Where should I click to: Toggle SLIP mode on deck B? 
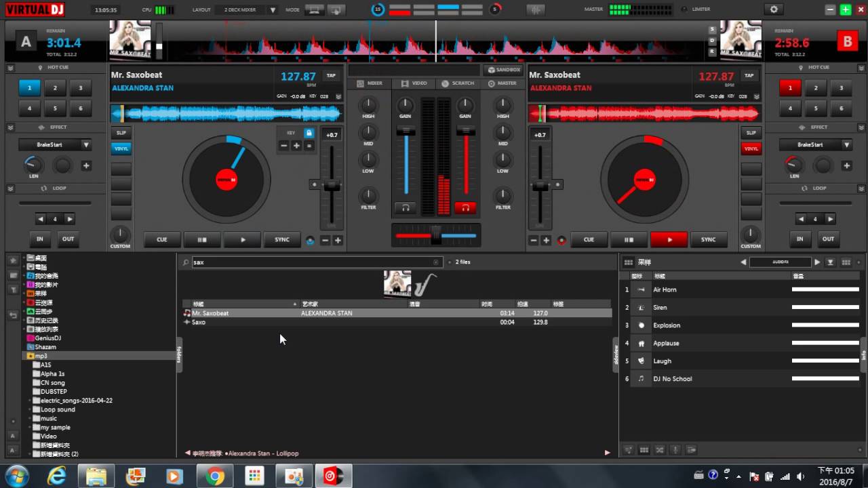(x=751, y=133)
